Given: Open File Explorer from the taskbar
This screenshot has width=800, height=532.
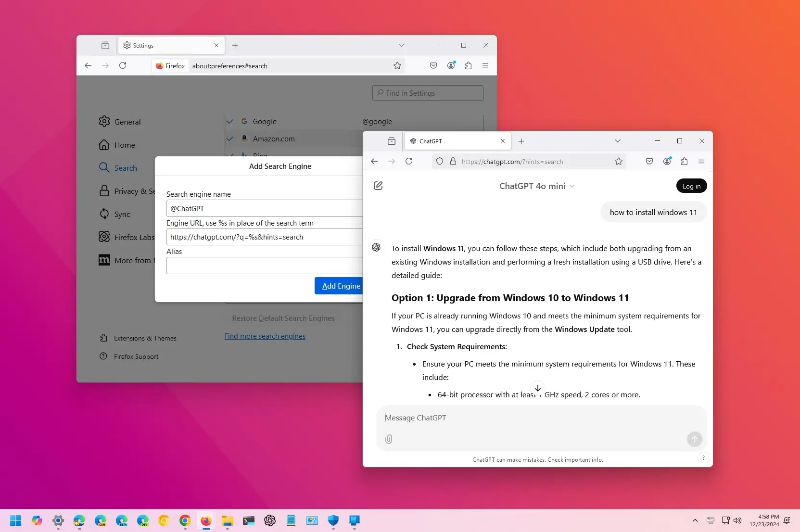Looking at the screenshot, I should (228, 520).
